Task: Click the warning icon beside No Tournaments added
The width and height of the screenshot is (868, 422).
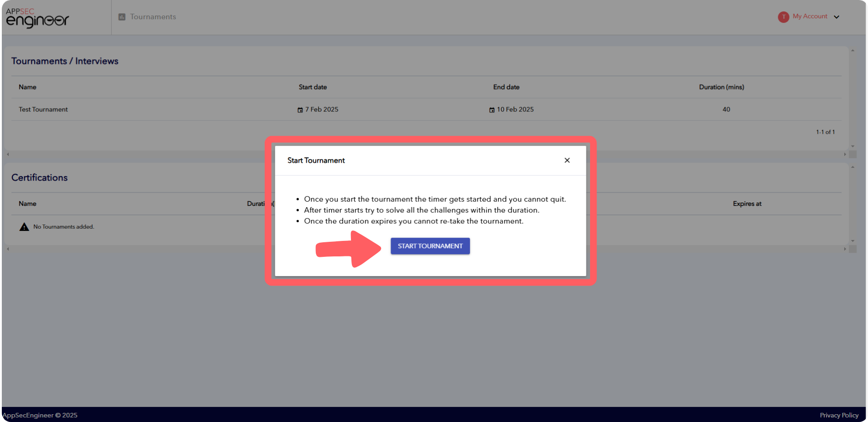Action: pyautogui.click(x=24, y=226)
